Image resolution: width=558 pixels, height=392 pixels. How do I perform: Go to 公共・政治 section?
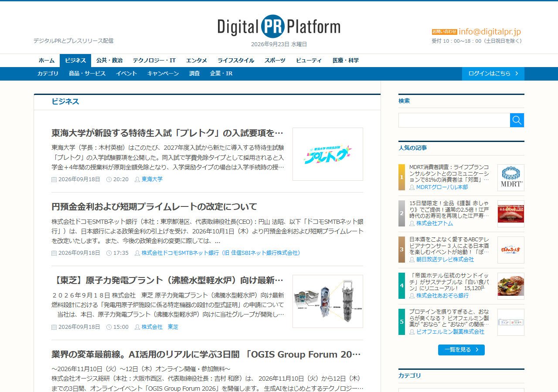[109, 61]
